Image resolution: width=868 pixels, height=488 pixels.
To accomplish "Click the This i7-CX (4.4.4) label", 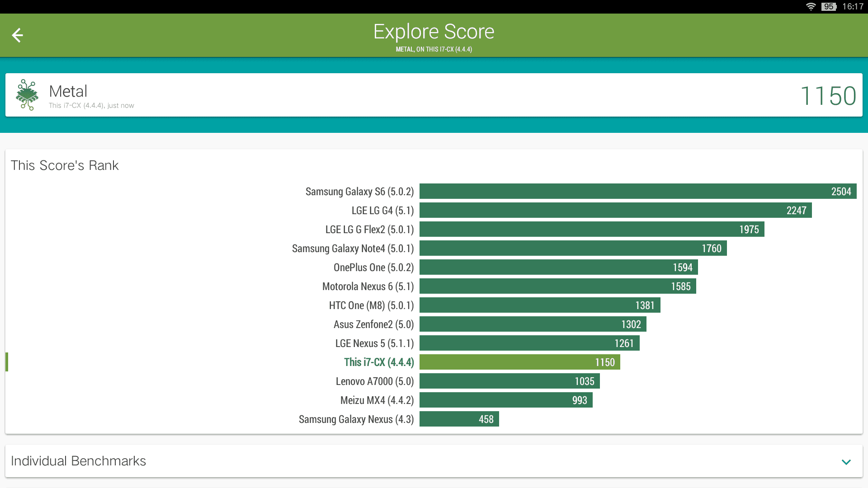I will [379, 362].
